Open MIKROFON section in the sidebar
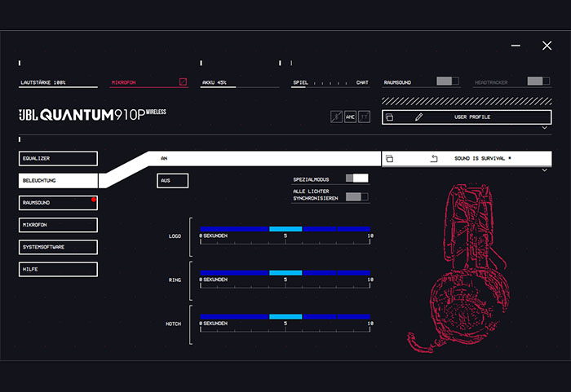The height and width of the screenshot is (392, 571). 58,225
